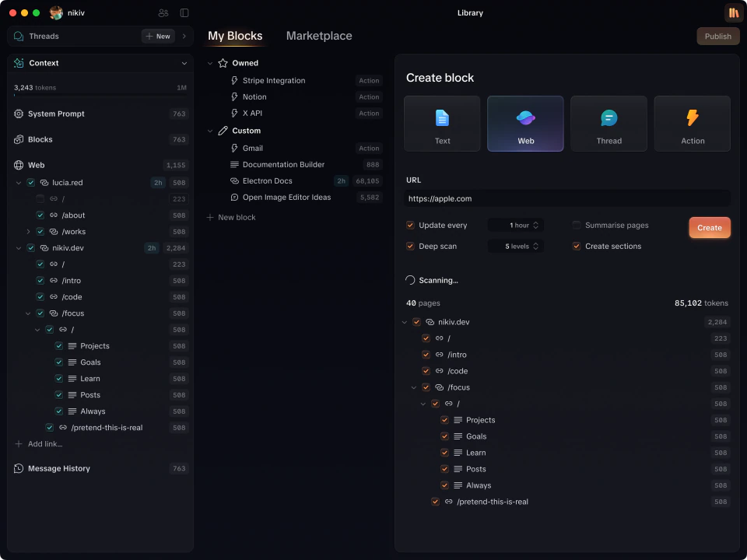Collapse the Owned group

[209, 63]
